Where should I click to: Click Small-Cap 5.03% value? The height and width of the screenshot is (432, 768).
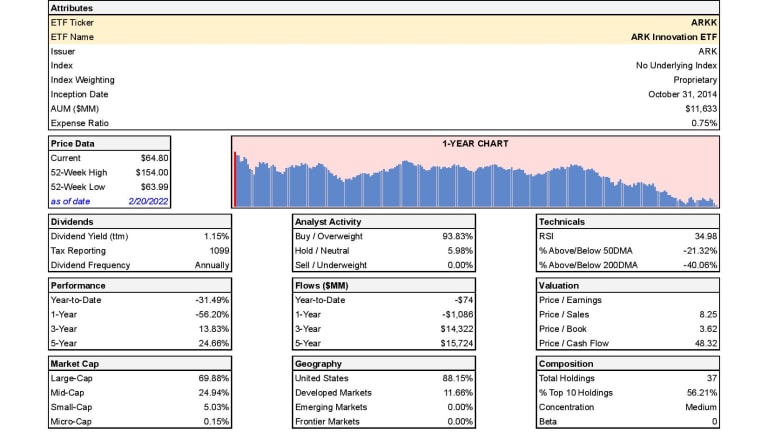pyautogui.click(x=216, y=407)
